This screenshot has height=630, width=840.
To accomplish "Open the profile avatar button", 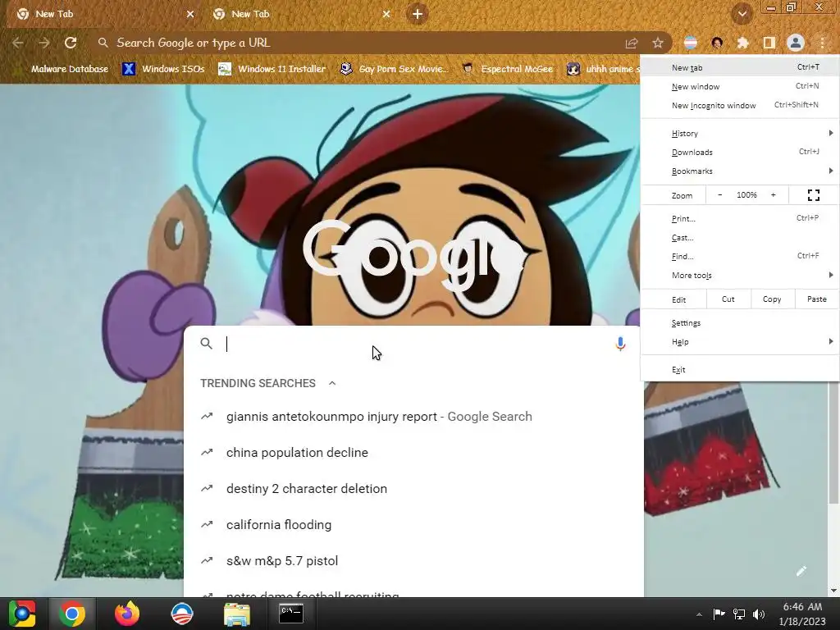I will pyautogui.click(x=796, y=43).
